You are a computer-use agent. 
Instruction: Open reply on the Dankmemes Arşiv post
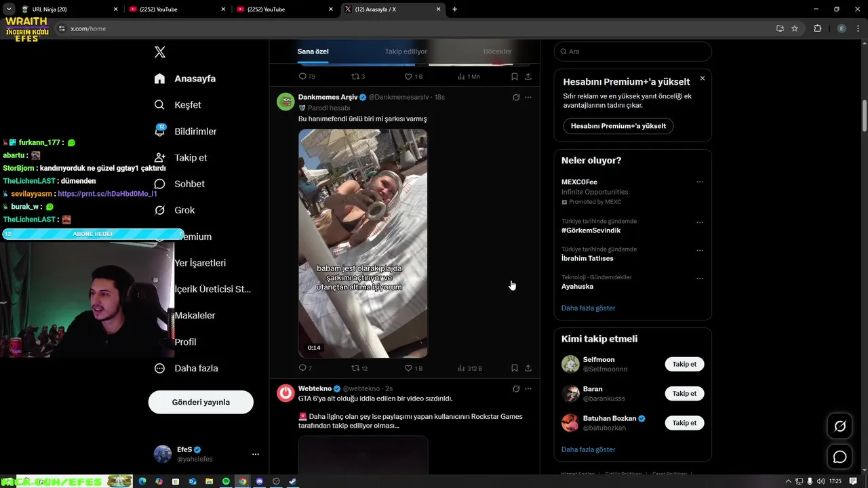coord(305,368)
